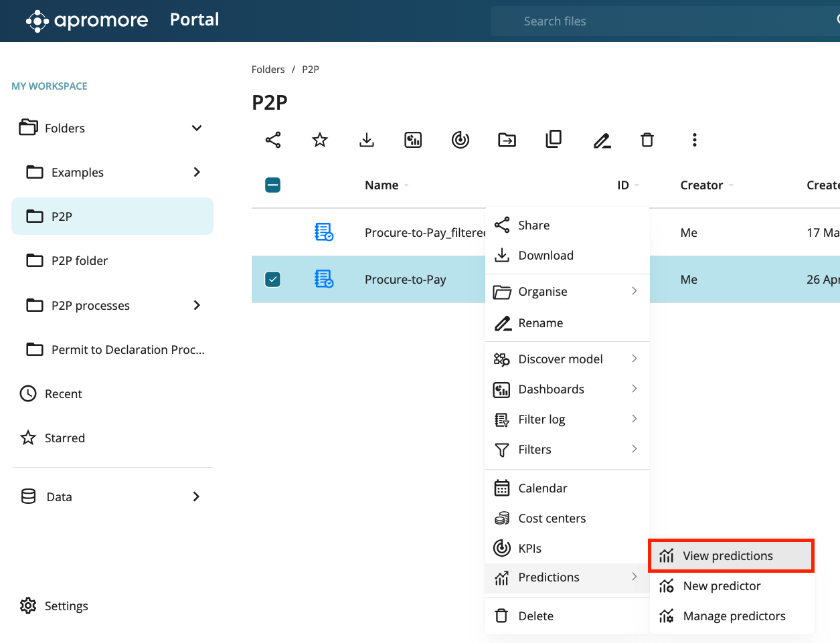
Task: Click the copy icon in the toolbar
Action: [x=554, y=139]
